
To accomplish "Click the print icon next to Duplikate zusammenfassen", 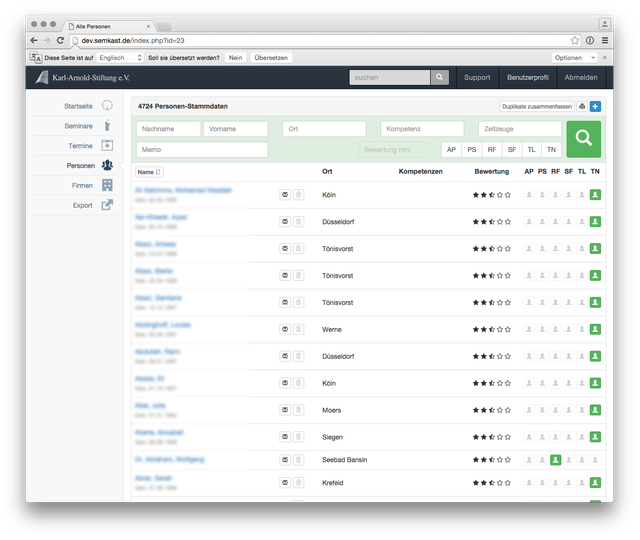I will (582, 106).
